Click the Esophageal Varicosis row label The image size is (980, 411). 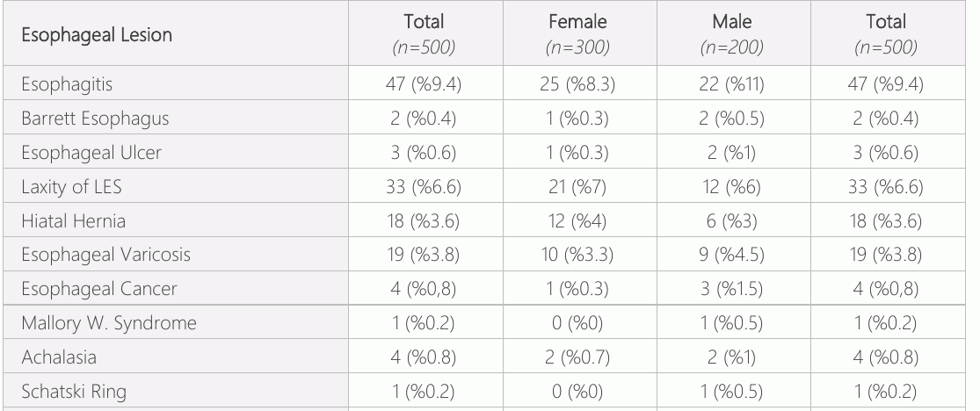click(105, 255)
